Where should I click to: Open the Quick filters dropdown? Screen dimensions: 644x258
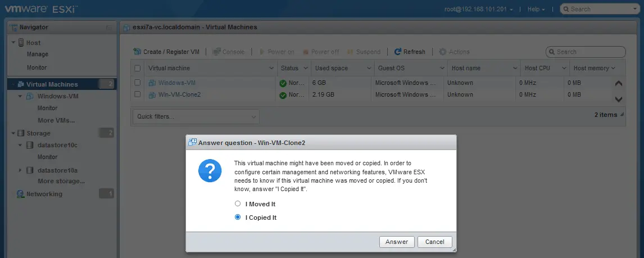[196, 117]
